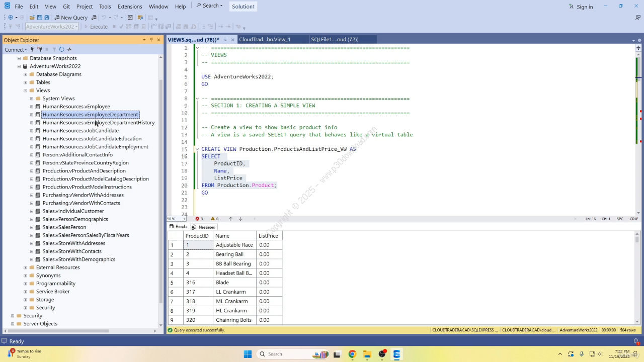Click the Save All icon
Screen dimensions: 644x362
[47, 18]
